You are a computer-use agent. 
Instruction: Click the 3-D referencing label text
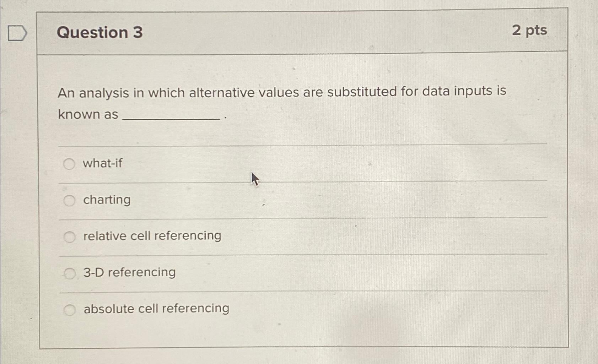pyautogui.click(x=129, y=272)
